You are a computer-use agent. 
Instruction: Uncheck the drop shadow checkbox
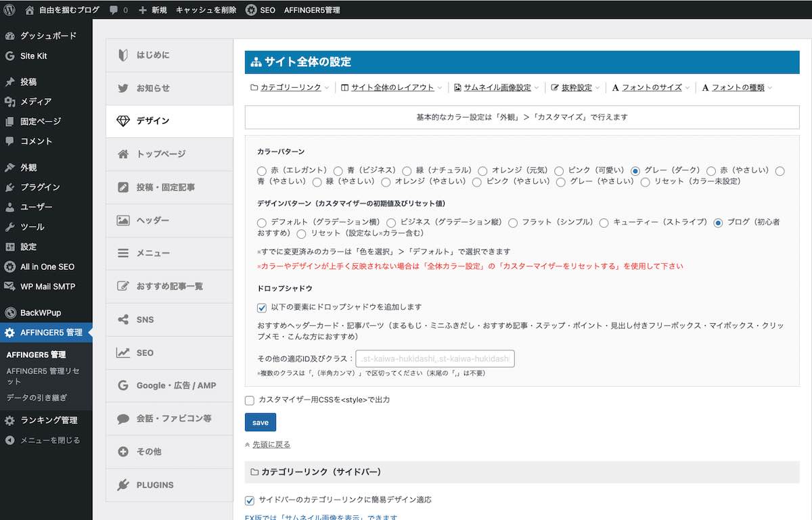tap(262, 308)
